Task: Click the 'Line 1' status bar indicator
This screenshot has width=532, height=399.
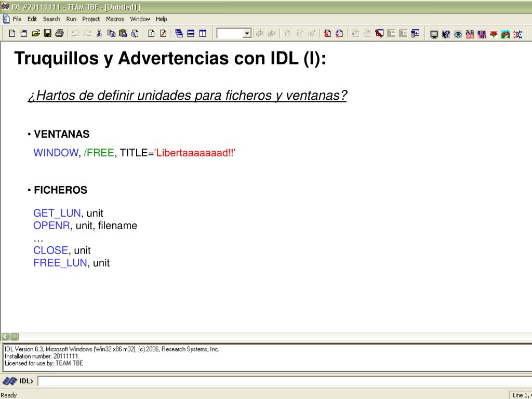Action: 521,395
